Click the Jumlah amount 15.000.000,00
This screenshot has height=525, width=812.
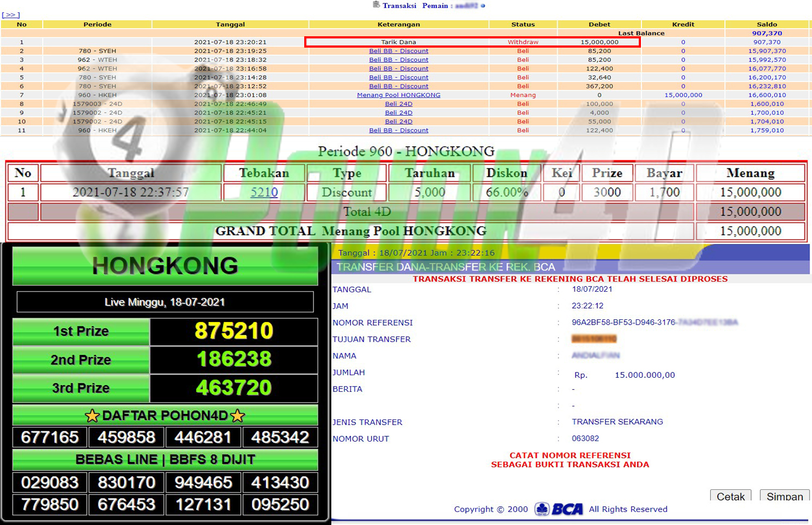pos(645,375)
